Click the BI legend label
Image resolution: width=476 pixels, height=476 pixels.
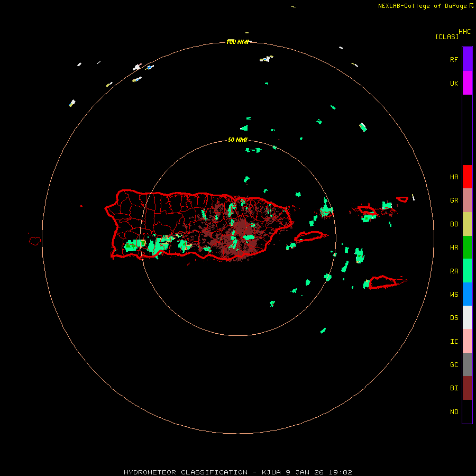(x=454, y=388)
